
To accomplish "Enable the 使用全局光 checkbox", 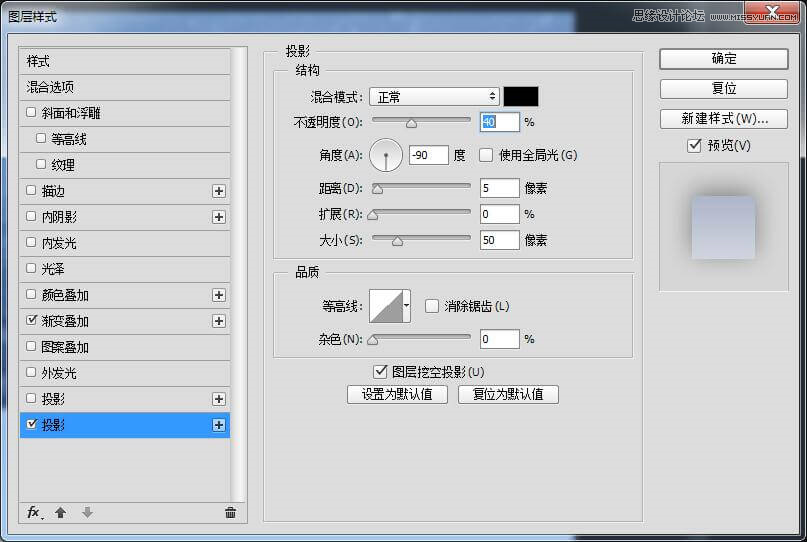I will (x=486, y=155).
